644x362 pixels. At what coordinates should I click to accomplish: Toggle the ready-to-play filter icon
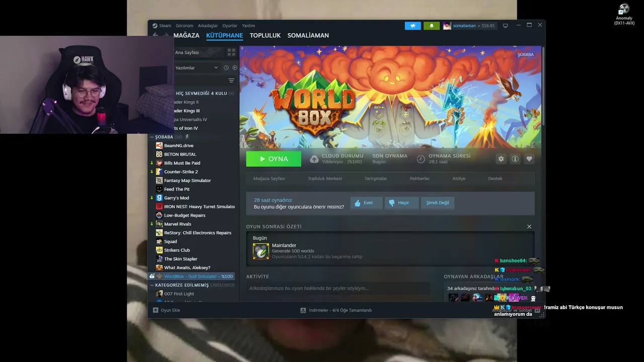[x=234, y=67]
